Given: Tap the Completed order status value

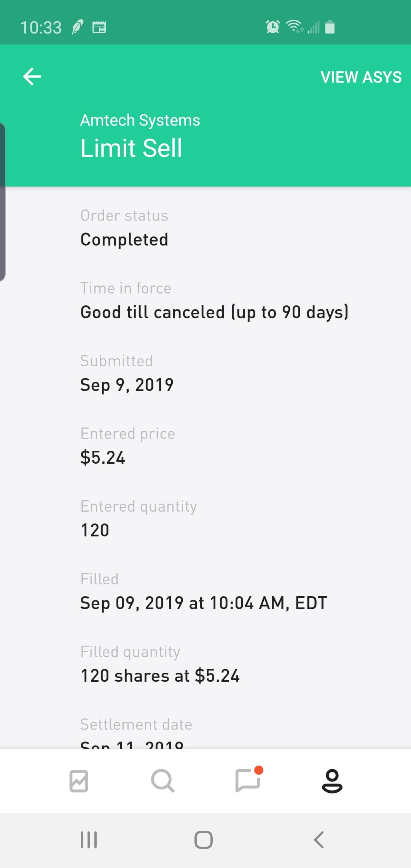Looking at the screenshot, I should tap(124, 239).
